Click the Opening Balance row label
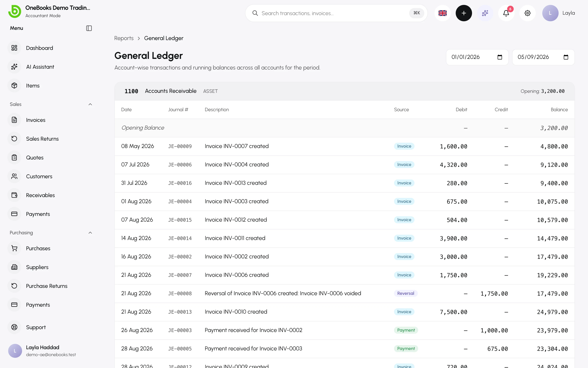Screen dimensions: 588x368 [143, 128]
